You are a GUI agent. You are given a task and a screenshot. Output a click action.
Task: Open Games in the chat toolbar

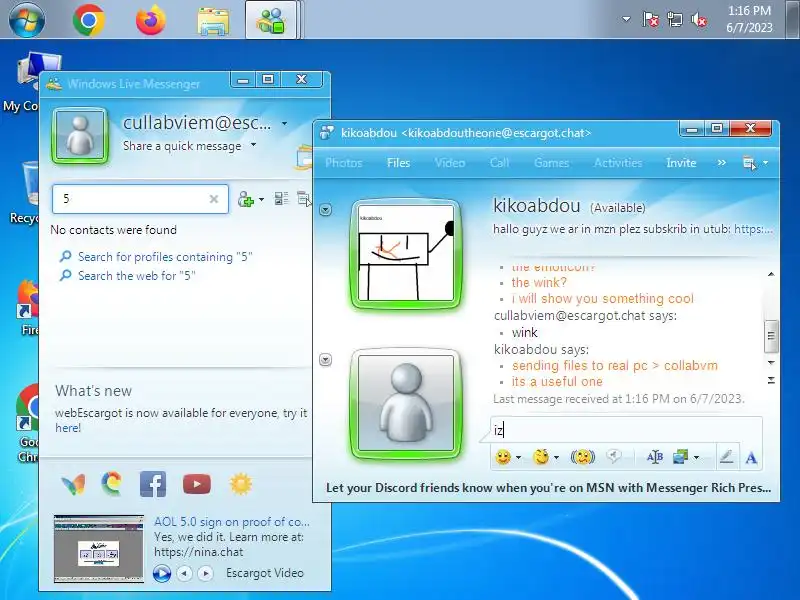point(551,163)
